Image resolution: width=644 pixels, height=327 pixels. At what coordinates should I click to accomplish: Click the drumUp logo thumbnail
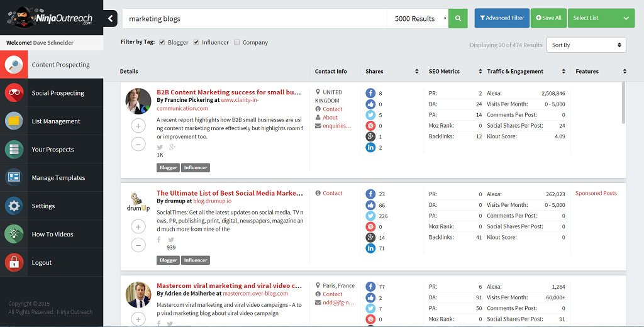[x=138, y=202]
